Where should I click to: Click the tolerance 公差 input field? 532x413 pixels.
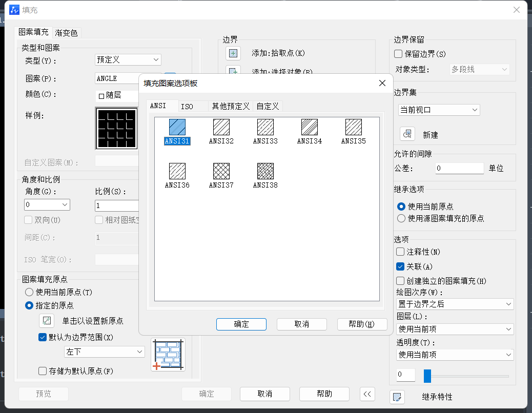pyautogui.click(x=460, y=168)
